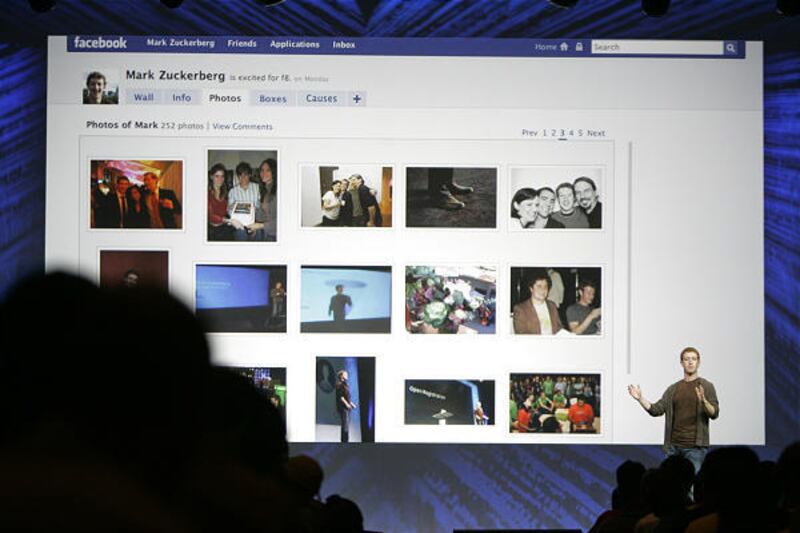Viewport: 800px width, 533px height.
Task: Click the profile picture beside the name
Action: pyautogui.click(x=99, y=88)
